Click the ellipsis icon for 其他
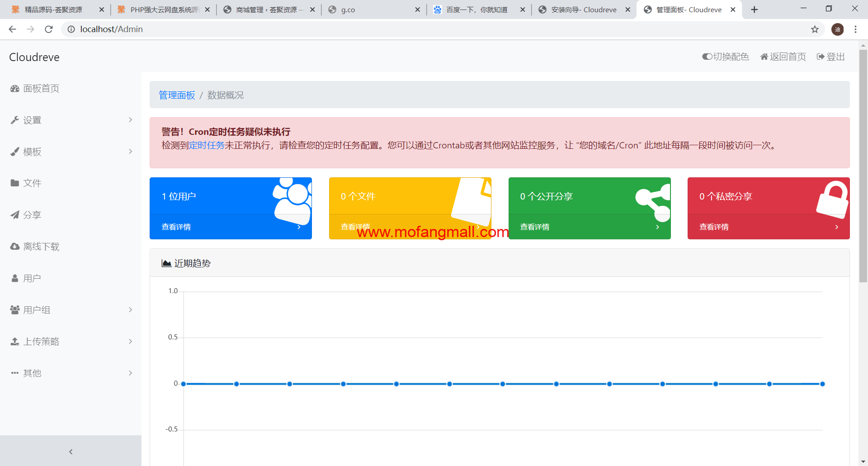The width and height of the screenshot is (868, 466). (x=15, y=373)
